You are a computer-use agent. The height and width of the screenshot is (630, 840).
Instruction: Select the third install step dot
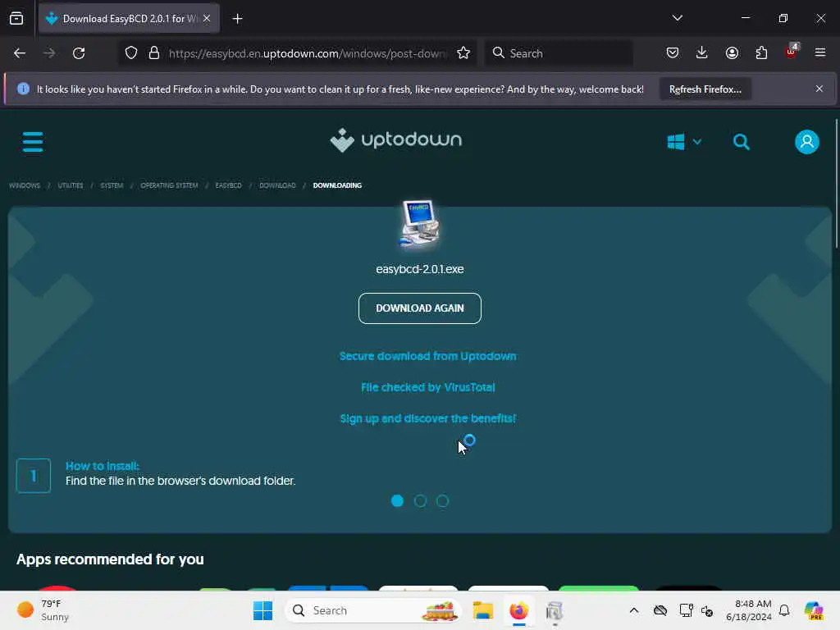(x=442, y=501)
